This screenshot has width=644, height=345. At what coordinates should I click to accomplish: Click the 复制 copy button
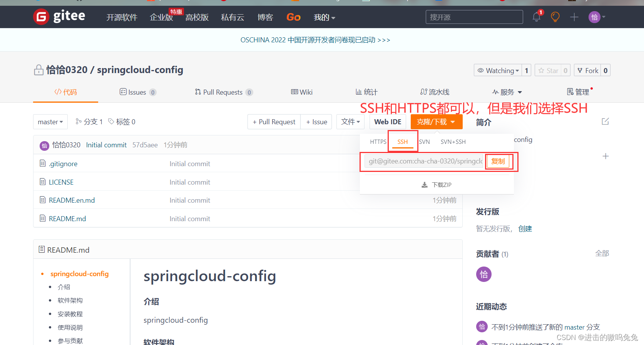pos(498,161)
